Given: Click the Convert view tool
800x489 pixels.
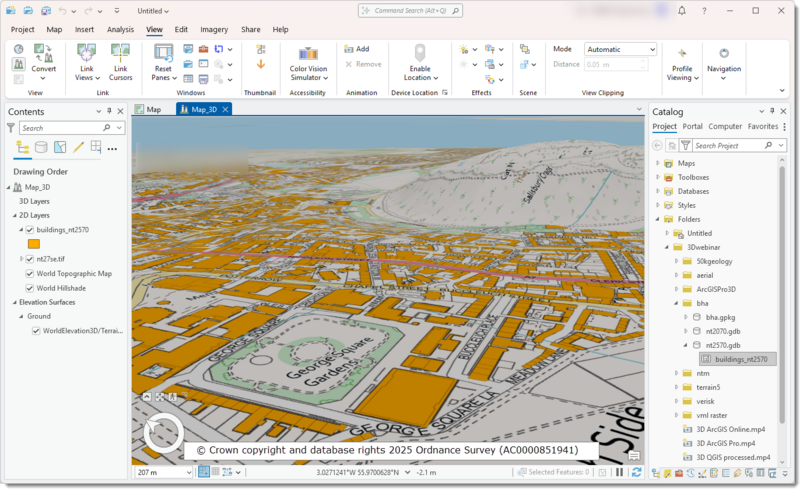Looking at the screenshot, I should click(x=43, y=61).
